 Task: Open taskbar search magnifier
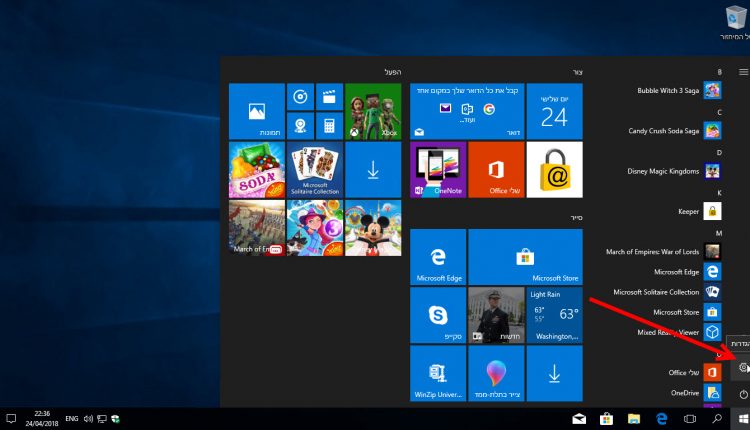pos(717,419)
